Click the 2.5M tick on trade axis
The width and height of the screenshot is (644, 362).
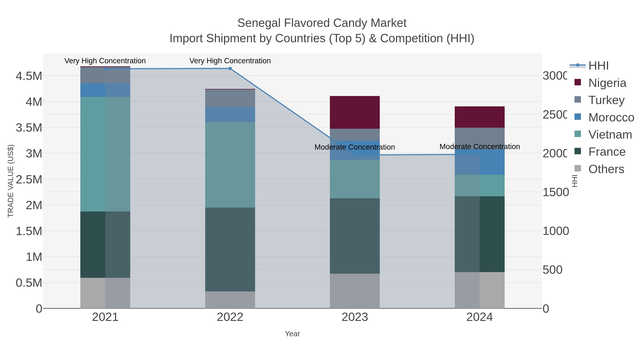click(29, 179)
